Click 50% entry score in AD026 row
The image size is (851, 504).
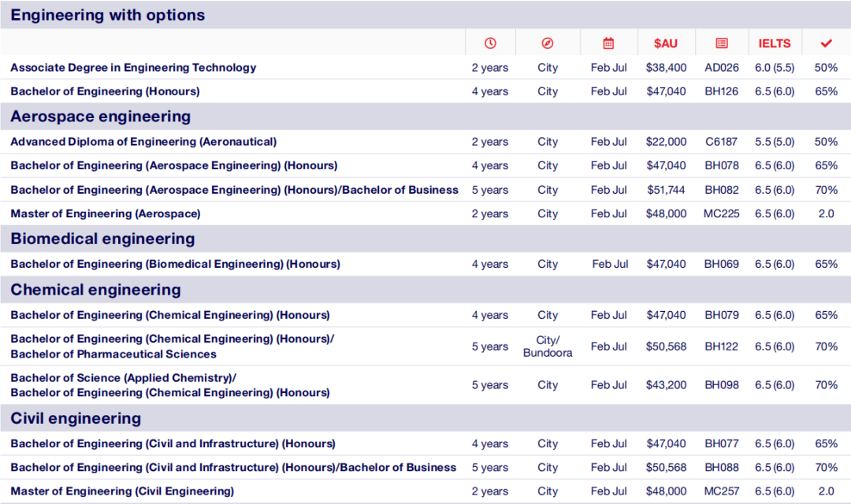pos(826,68)
